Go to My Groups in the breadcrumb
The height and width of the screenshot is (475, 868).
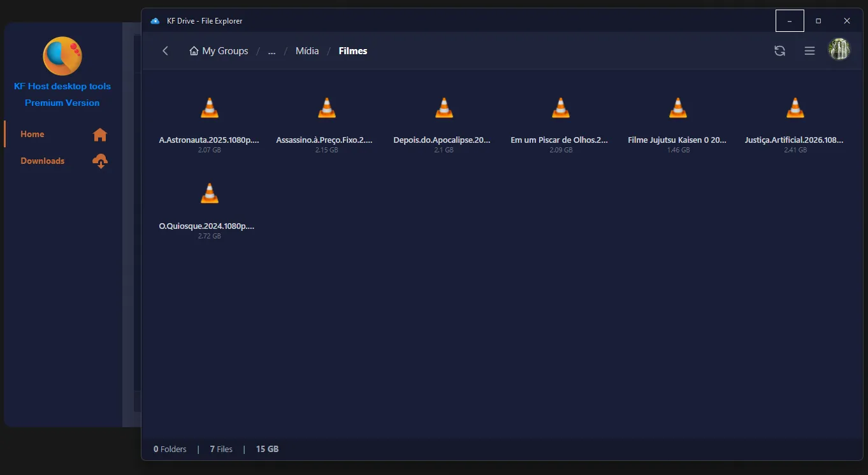(x=219, y=51)
